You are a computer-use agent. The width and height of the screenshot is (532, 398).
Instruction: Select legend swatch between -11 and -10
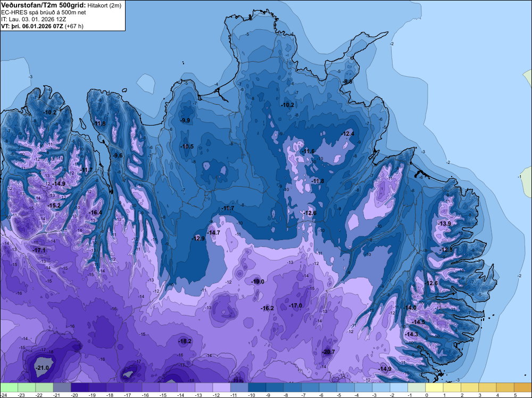pos(239,387)
